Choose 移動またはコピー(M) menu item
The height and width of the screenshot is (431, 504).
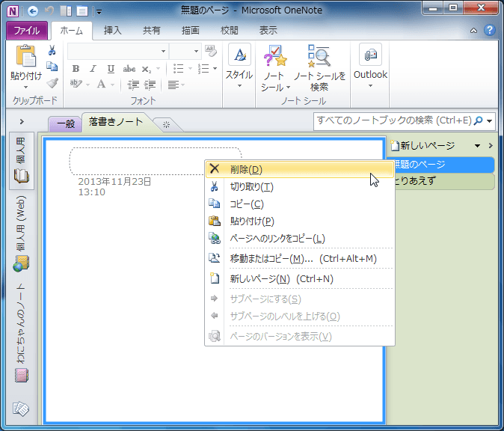coord(300,258)
